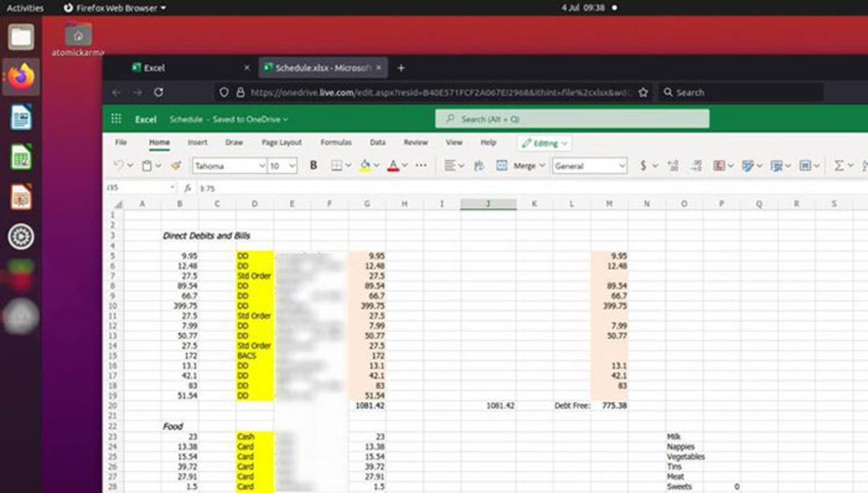Decrease decimal places

pyautogui.click(x=696, y=165)
